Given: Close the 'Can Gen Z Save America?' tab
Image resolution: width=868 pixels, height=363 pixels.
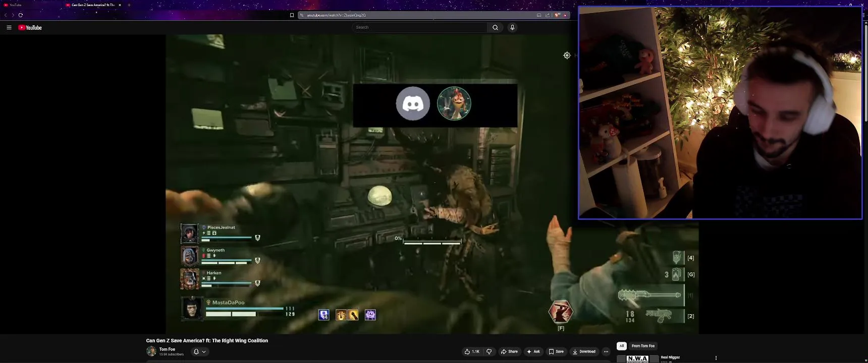Looking at the screenshot, I should (120, 5).
